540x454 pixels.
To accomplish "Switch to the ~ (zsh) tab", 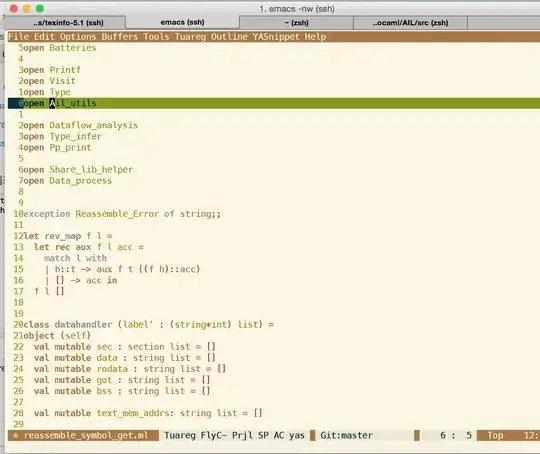I will pos(296,23).
